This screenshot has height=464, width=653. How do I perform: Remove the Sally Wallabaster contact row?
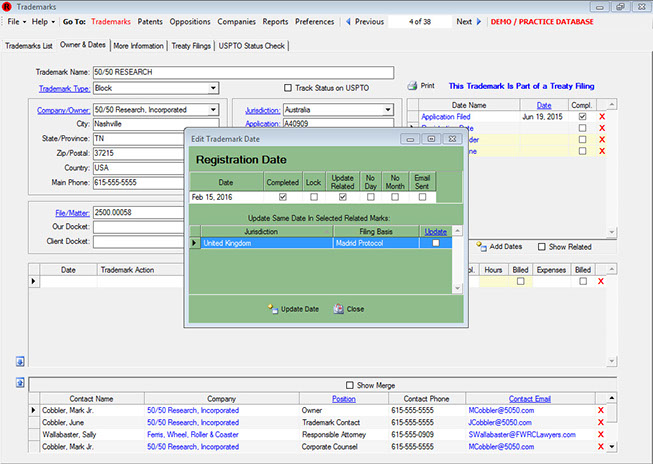coord(600,435)
